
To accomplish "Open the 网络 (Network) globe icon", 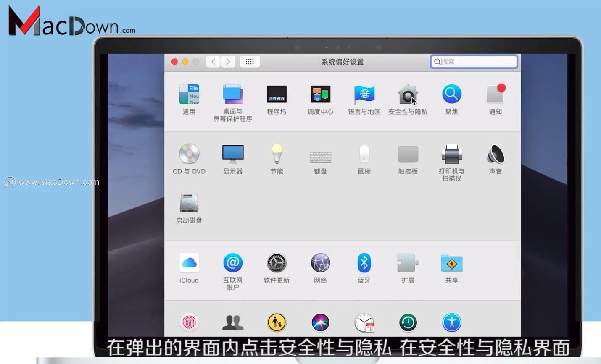I will tap(320, 263).
